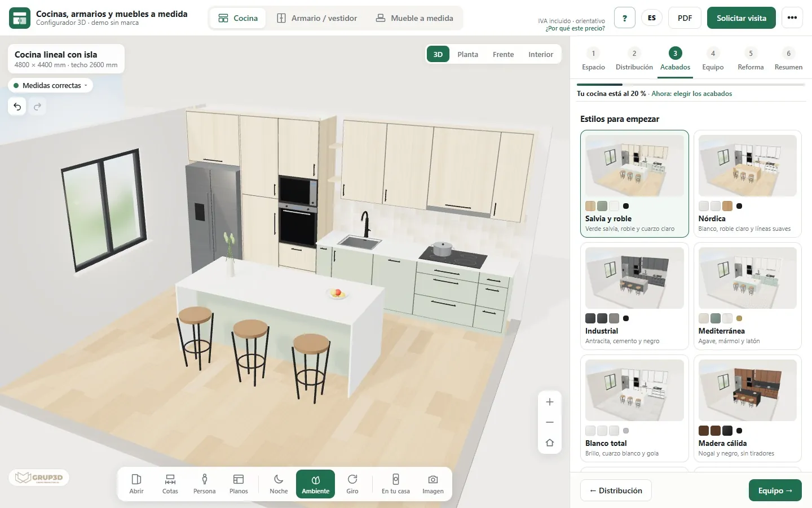Toggle the Persona figure tool
This screenshot has height=508, width=812.
(205, 484)
